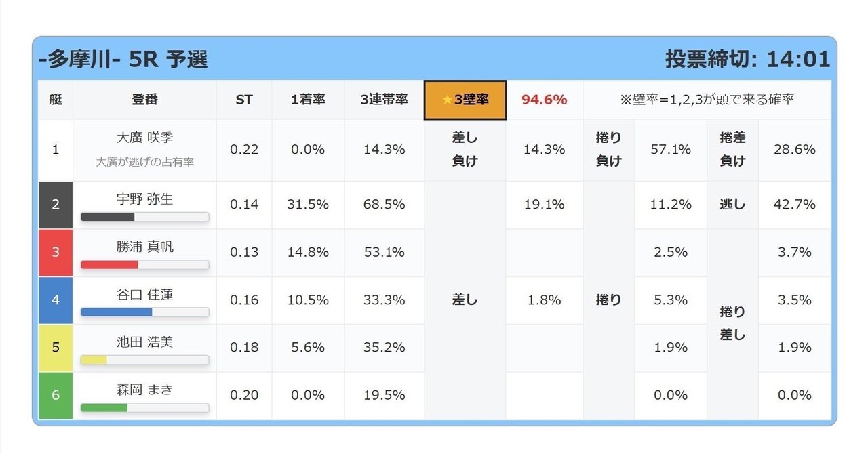Viewport: 868px width, 454px height.
Task: Click 谷口 佳蓮's blue share bar
Action: click(144, 312)
